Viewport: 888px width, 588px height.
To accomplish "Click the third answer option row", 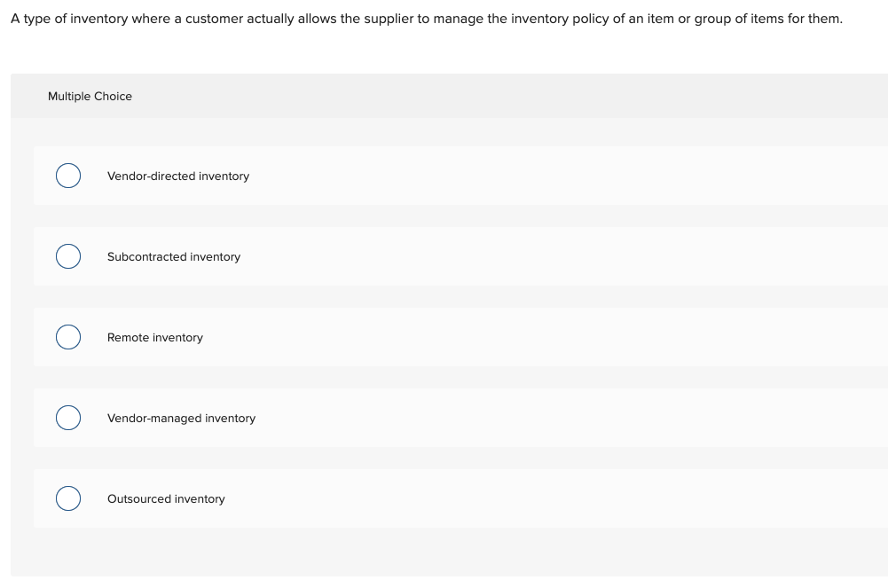I will (444, 337).
